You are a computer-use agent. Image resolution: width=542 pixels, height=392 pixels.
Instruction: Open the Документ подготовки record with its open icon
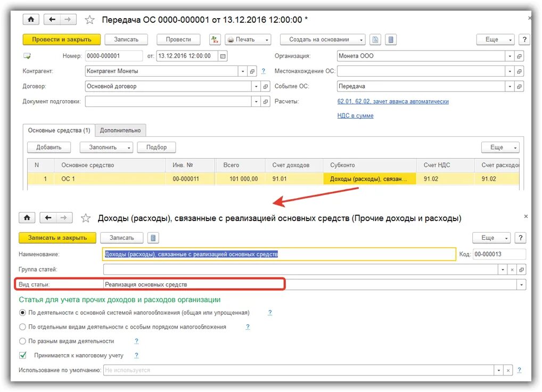pos(266,102)
